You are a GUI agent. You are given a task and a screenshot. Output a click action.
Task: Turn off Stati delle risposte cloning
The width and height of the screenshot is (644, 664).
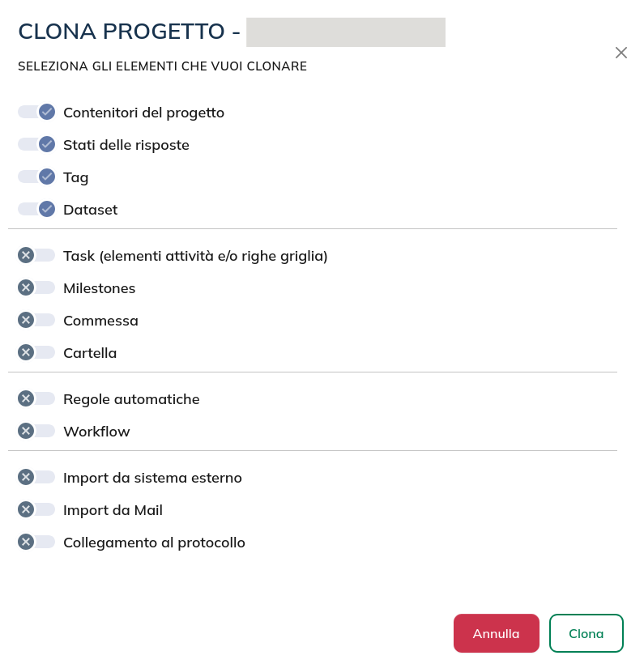[x=36, y=144]
